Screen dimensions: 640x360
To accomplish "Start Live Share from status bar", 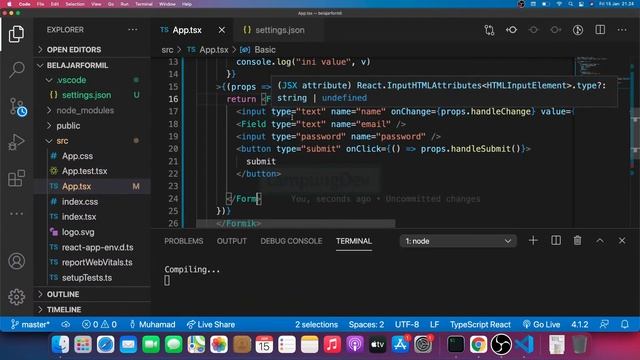I will (x=211, y=324).
